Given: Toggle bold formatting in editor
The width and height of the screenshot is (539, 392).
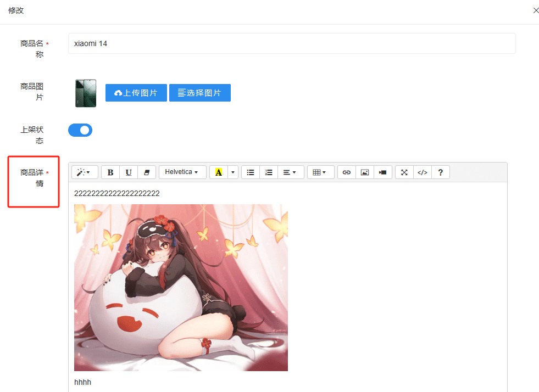Looking at the screenshot, I should point(110,172).
